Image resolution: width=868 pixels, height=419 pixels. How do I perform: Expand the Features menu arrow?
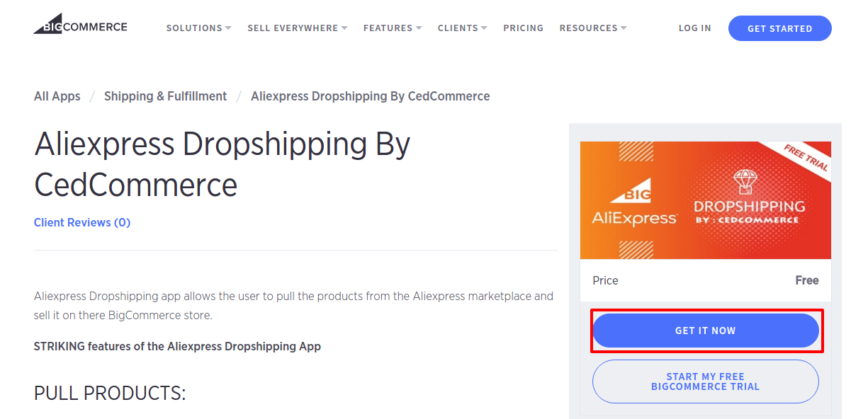[x=419, y=28]
